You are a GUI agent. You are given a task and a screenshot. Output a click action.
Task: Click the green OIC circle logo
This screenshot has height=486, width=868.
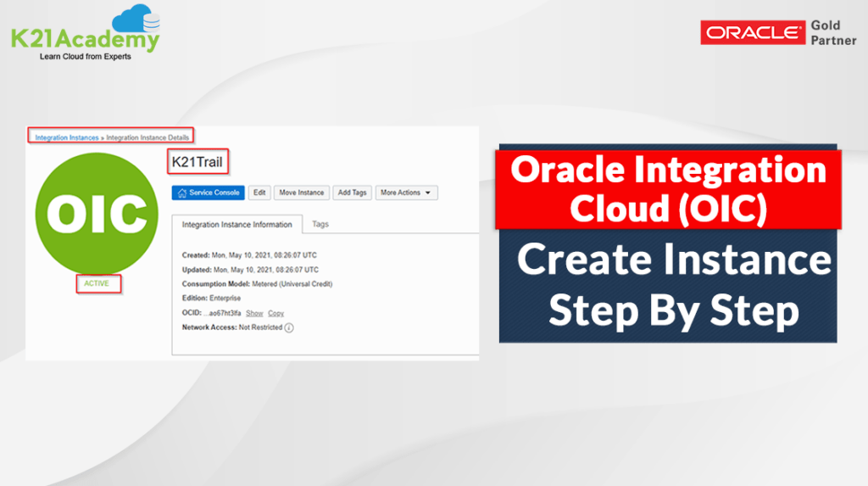pyautogui.click(x=97, y=214)
